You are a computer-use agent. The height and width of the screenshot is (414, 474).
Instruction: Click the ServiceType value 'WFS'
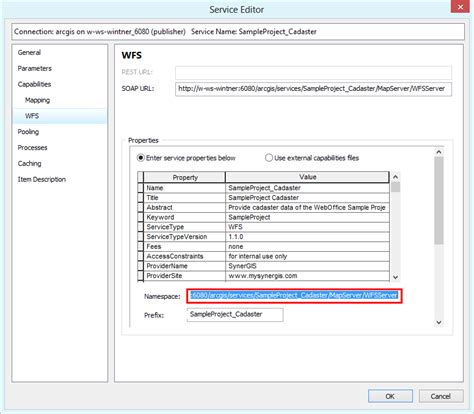click(x=307, y=227)
